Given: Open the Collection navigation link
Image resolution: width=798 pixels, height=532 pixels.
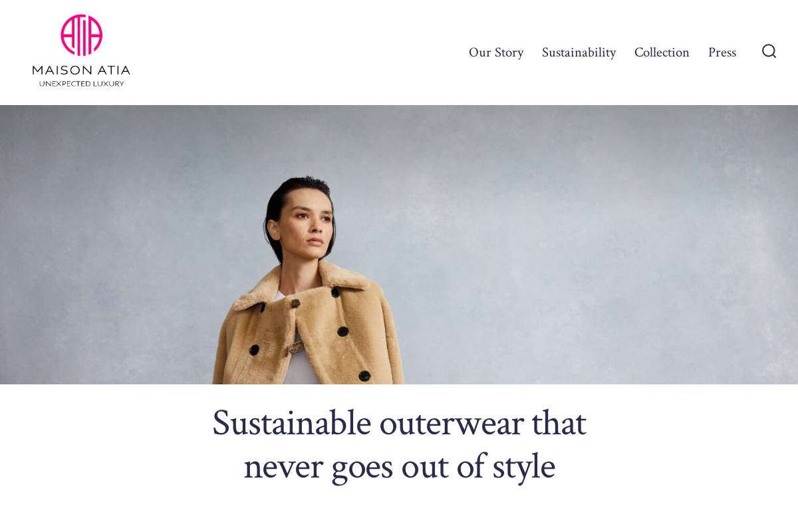Looking at the screenshot, I should (662, 53).
